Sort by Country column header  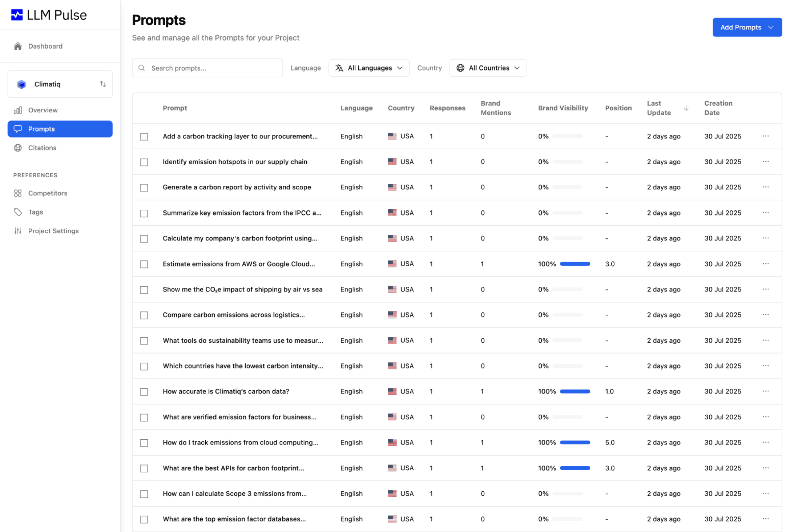[401, 108]
